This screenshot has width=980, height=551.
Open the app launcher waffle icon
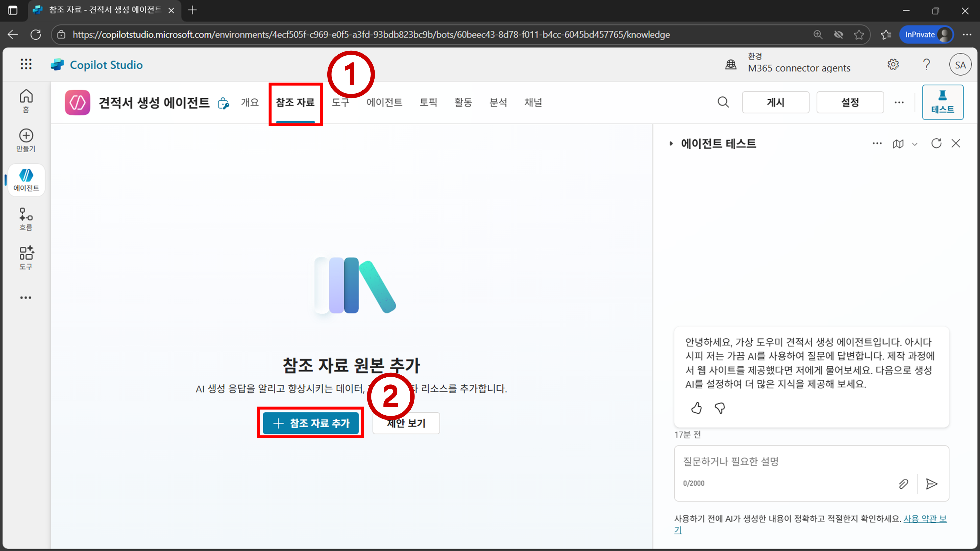[26, 64]
